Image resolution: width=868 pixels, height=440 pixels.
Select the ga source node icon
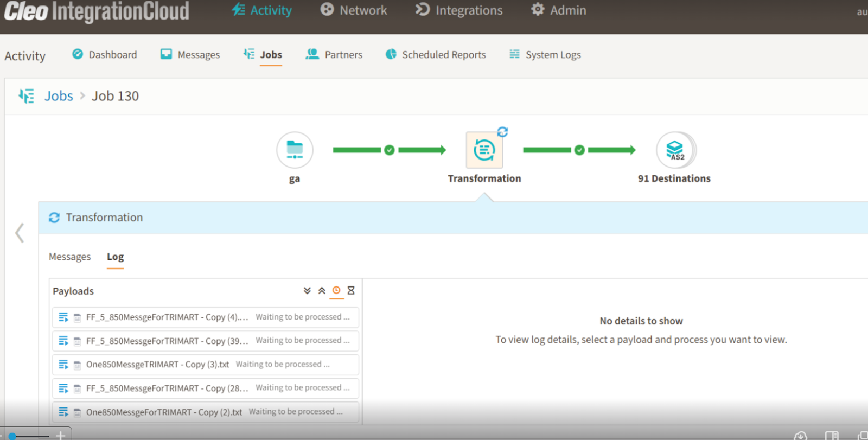point(295,150)
